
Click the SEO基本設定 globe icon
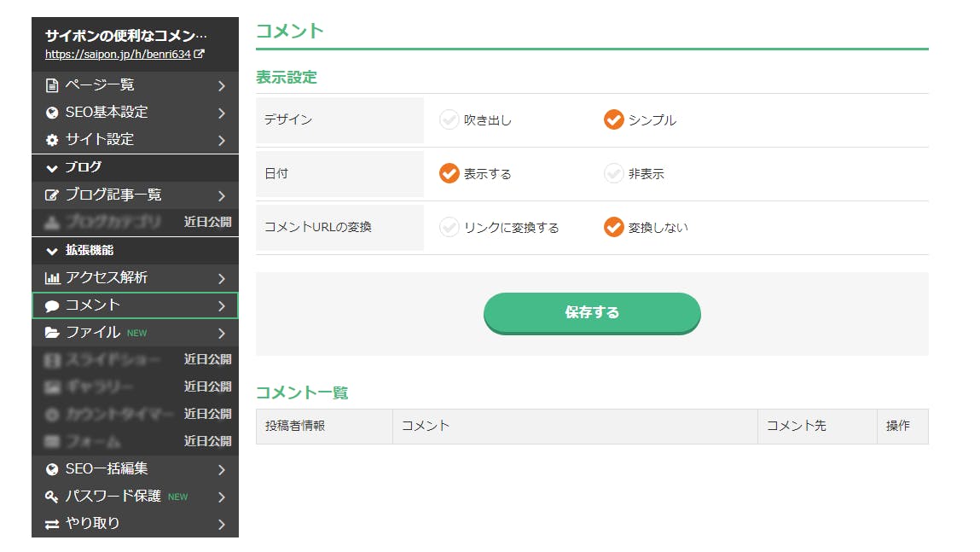tap(52, 113)
